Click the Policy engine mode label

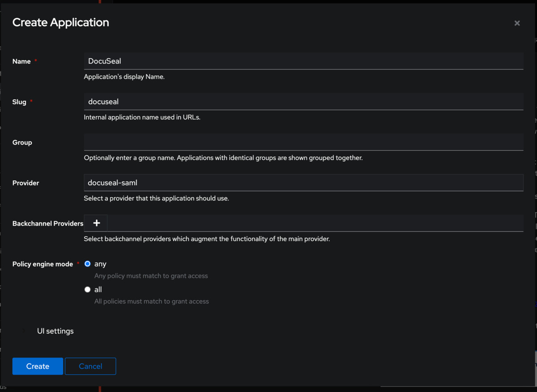[x=43, y=264]
